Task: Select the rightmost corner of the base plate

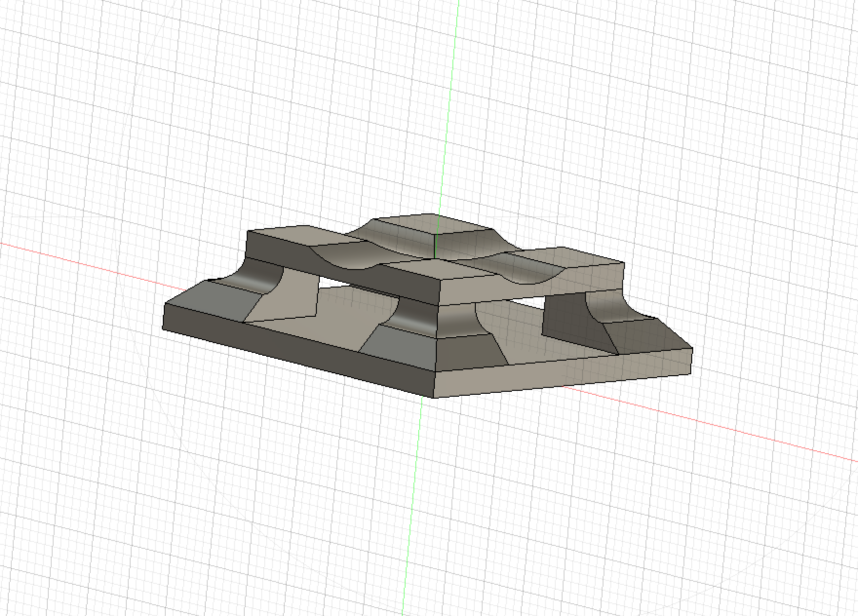Action: [x=692, y=349]
